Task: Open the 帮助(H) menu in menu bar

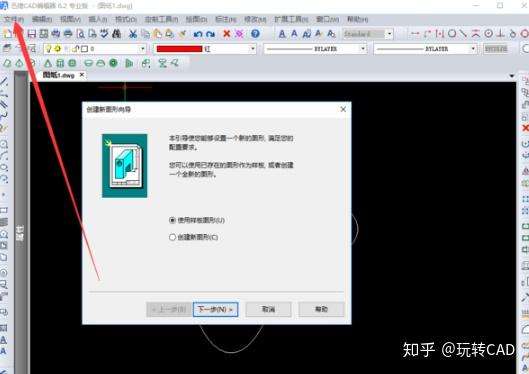Action: 358,19
